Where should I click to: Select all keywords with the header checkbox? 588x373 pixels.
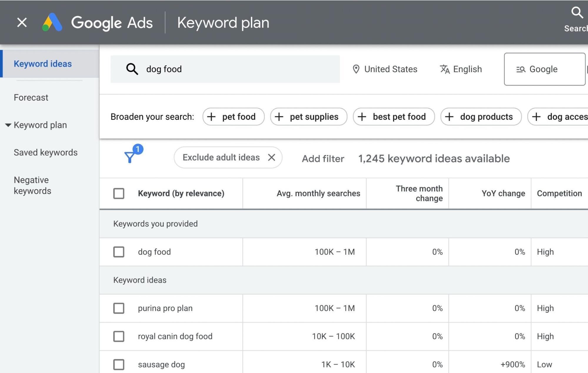point(119,193)
